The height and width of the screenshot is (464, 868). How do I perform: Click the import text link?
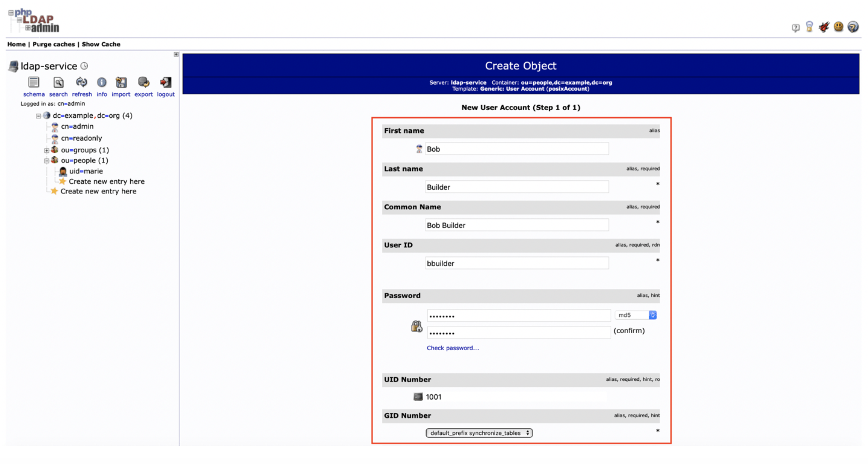121,94
